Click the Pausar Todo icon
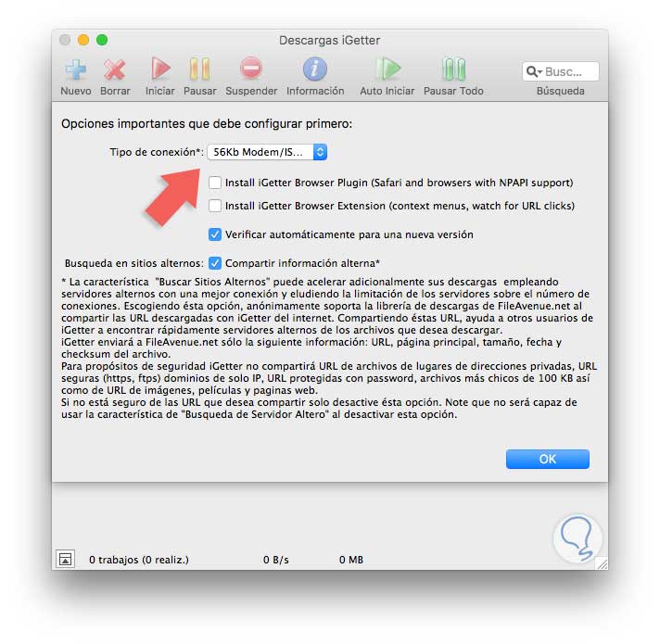 click(x=453, y=69)
